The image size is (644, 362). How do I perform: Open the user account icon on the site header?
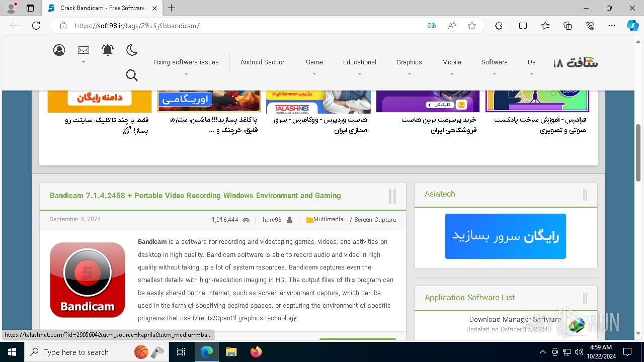click(x=59, y=50)
